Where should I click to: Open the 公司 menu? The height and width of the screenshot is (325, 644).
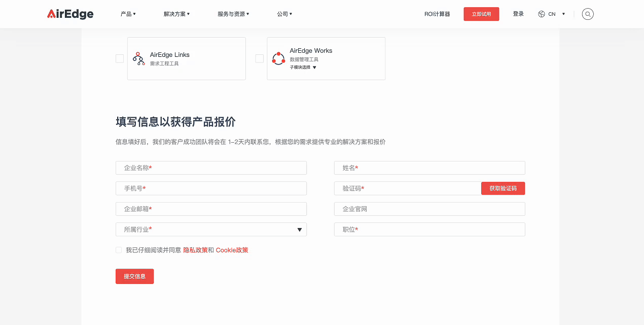[284, 14]
